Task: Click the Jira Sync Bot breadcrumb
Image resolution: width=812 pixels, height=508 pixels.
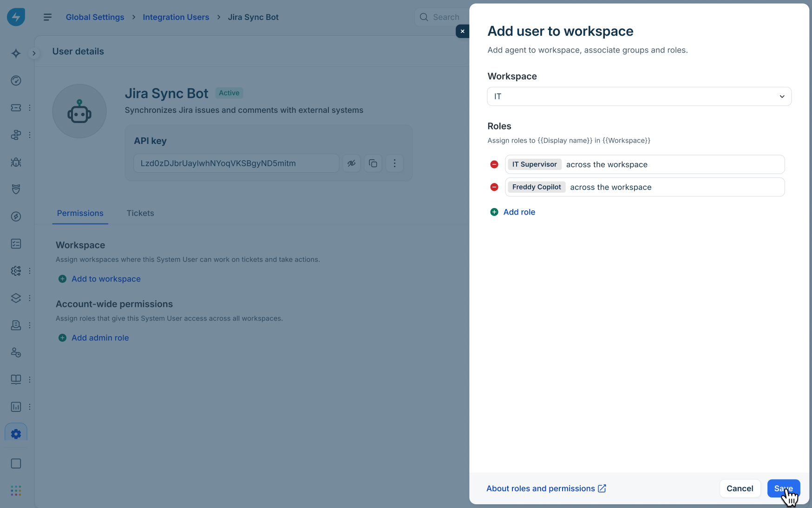Action: [253, 17]
